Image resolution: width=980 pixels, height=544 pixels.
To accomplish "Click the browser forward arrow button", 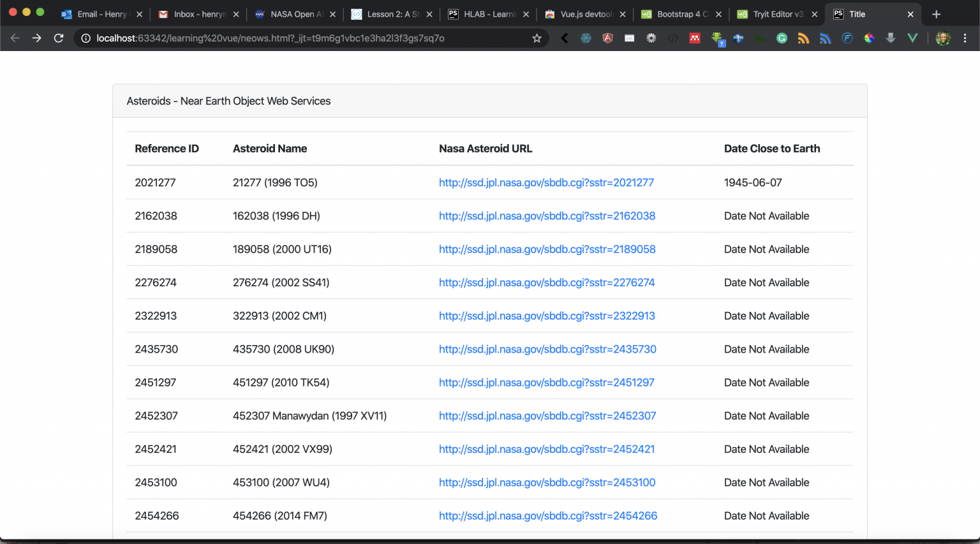I will tap(36, 38).
